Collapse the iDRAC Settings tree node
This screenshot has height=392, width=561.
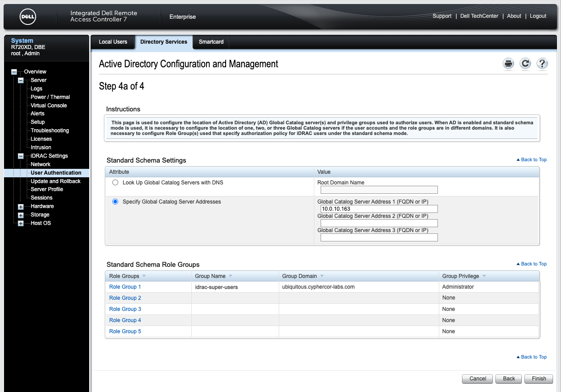[x=21, y=156]
